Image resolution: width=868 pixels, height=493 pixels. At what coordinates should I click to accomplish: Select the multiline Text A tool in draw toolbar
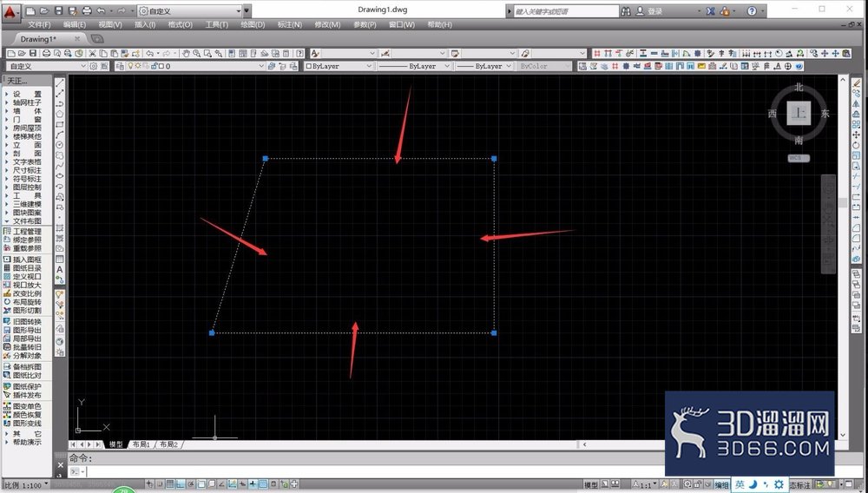tap(60, 269)
